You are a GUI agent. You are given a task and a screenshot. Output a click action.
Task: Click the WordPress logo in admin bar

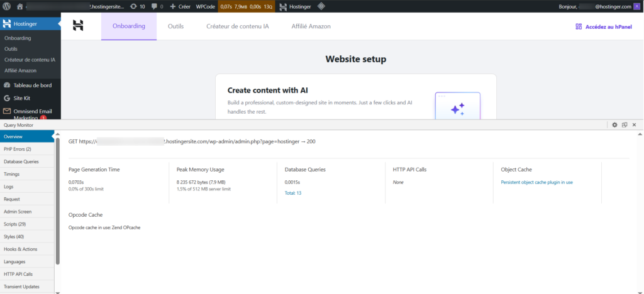6,6
